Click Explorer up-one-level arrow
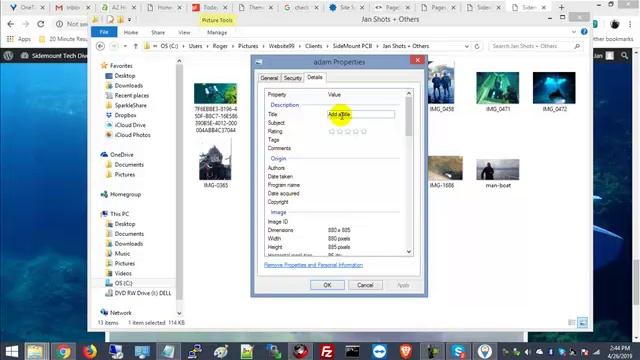 pyautogui.click(x=136, y=46)
